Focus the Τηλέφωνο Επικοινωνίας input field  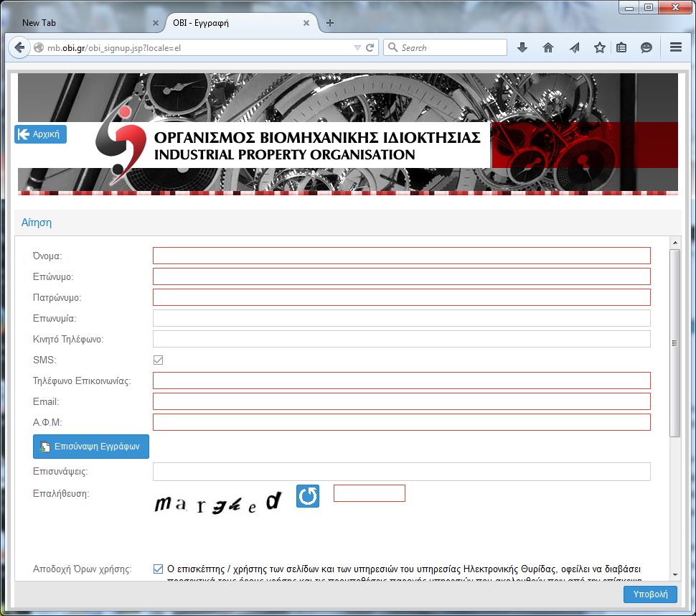point(402,381)
